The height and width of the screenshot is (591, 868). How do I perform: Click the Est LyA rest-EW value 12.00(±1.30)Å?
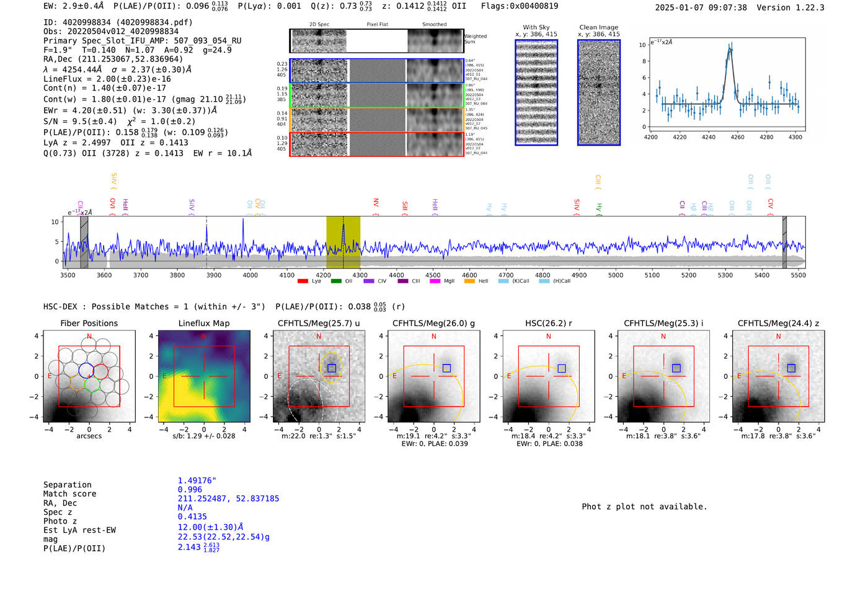click(211, 527)
